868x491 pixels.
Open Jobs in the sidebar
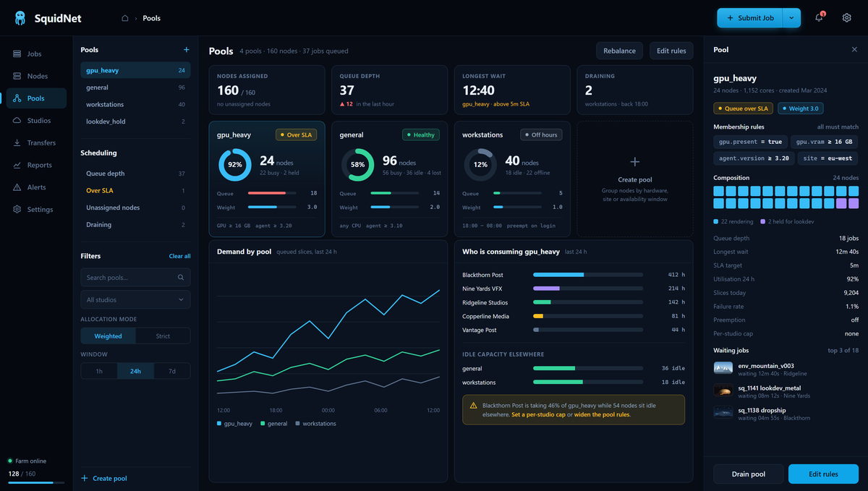pos(36,54)
